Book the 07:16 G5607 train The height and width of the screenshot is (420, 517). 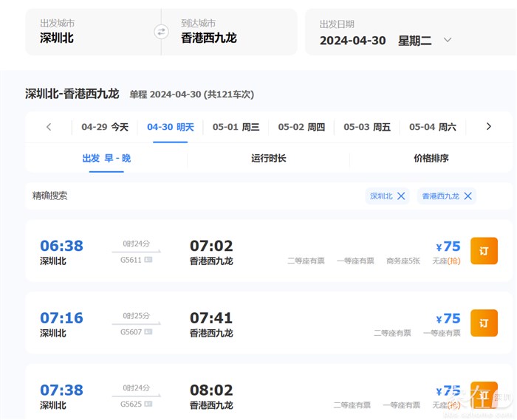point(484,323)
